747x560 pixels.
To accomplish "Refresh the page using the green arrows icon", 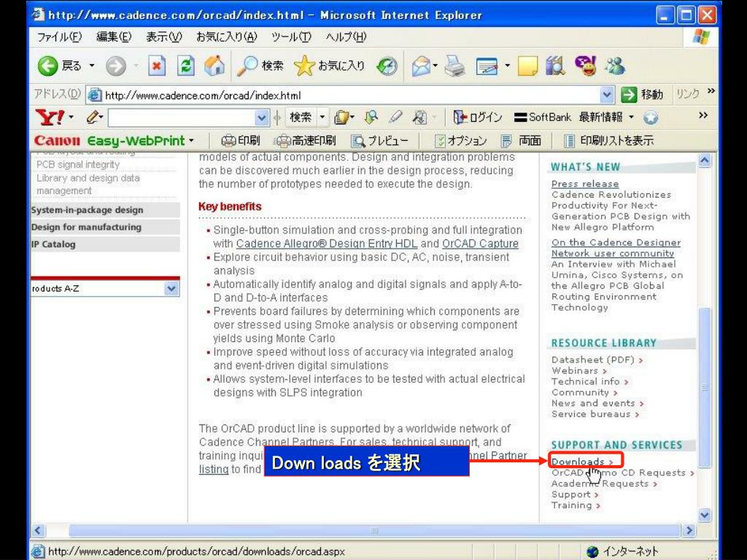I will [186, 66].
